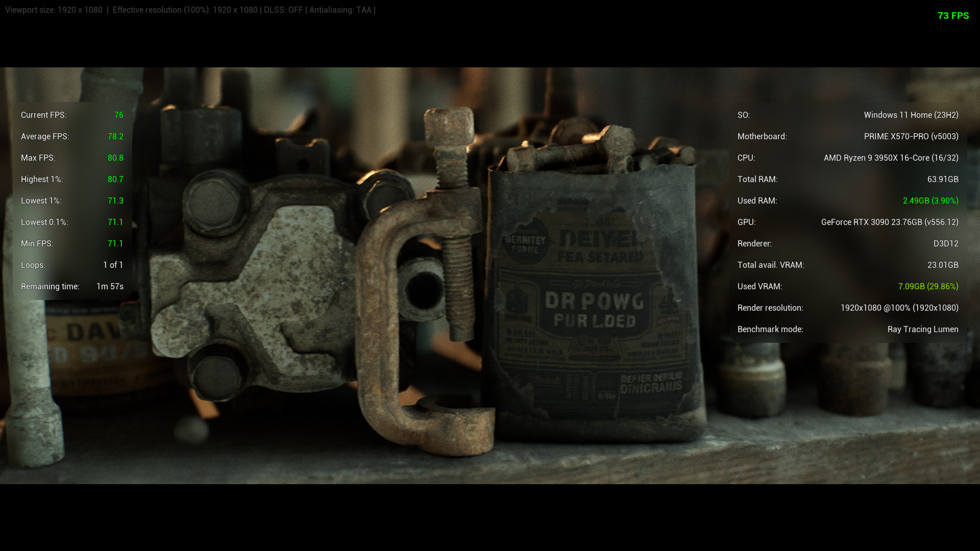Viewport: 980px width, 551px height.
Task: Click the Renderer D3D12 entry
Action: pyautogui.click(x=947, y=243)
